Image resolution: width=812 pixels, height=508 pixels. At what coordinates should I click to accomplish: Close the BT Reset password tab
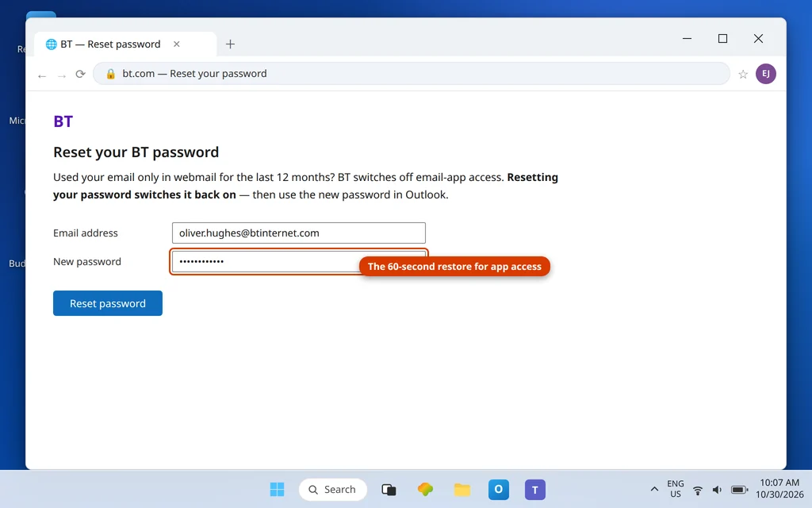coord(177,44)
